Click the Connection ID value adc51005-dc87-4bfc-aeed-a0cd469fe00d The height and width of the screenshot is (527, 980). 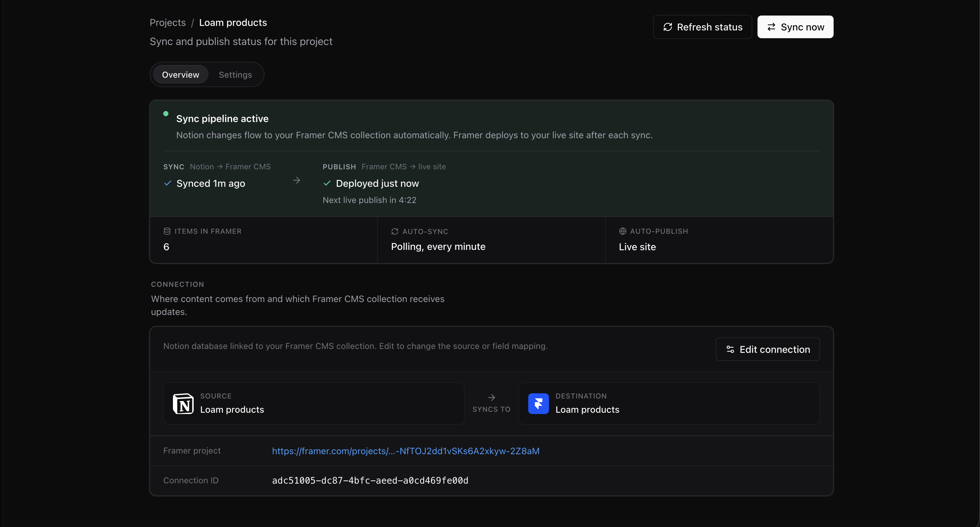tap(370, 481)
